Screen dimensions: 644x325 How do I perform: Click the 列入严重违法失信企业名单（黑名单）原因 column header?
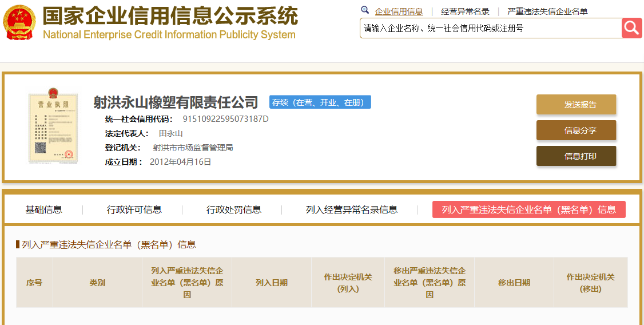(187, 283)
